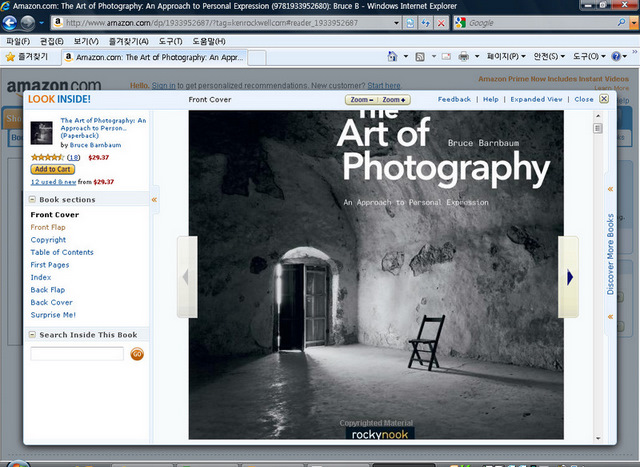Expand the Print dropdown arrow
This screenshot has height=467, width=640.
pos(477,56)
